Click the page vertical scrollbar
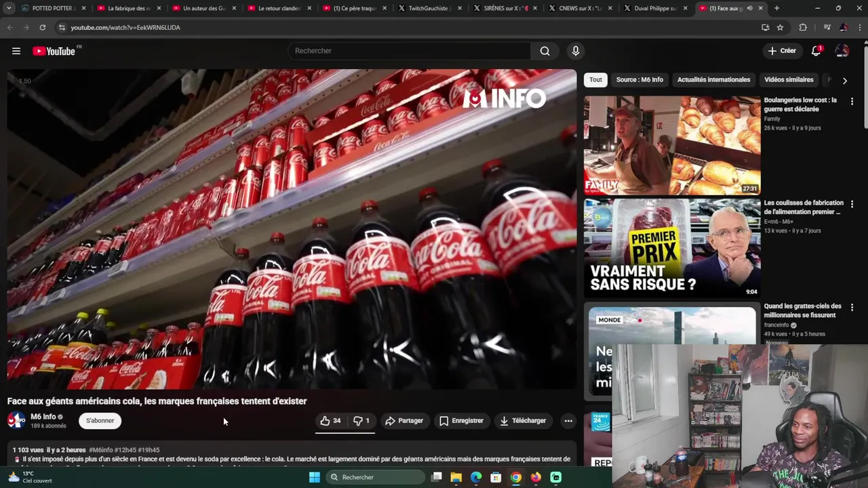 [x=865, y=88]
